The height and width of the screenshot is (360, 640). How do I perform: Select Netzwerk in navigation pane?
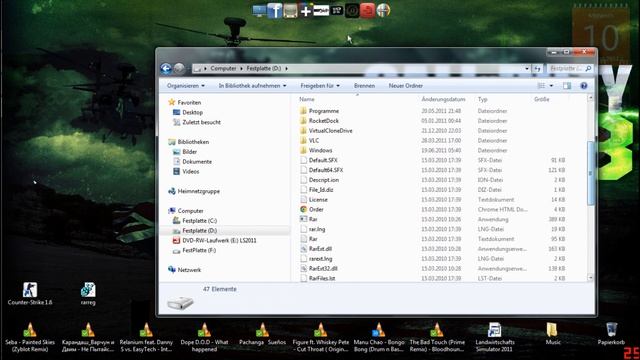pyautogui.click(x=189, y=270)
